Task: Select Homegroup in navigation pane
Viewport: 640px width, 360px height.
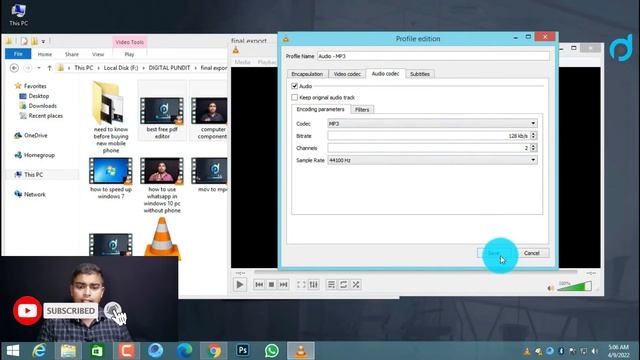Action: point(39,155)
